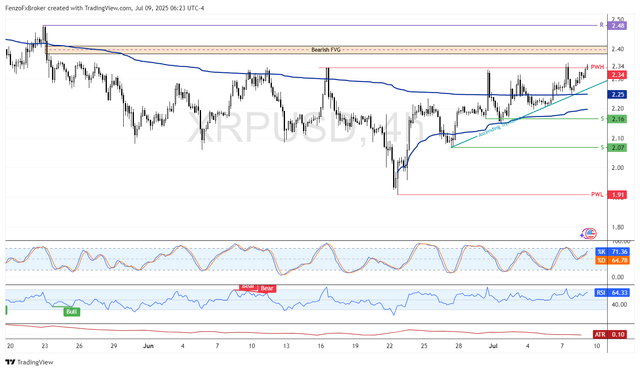This screenshot has width=640, height=371.
Task: Click the FenzoFxBroker attribution header text
Action: coord(105,8)
